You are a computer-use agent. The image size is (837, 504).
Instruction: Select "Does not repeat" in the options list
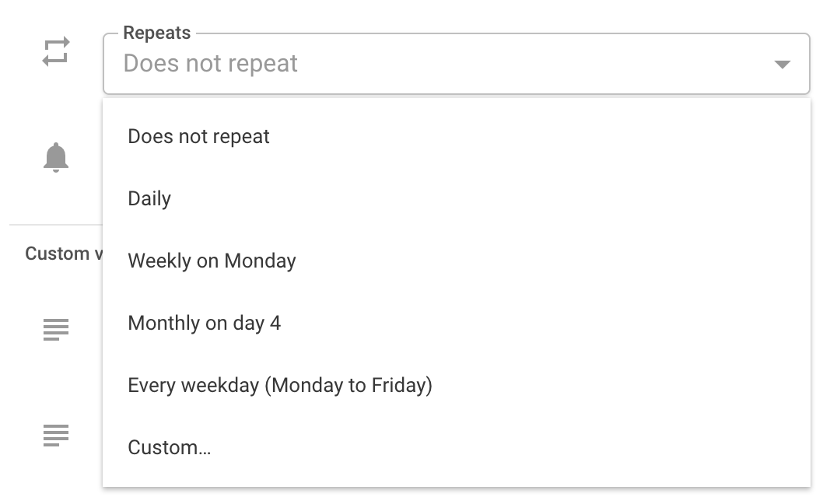(199, 137)
